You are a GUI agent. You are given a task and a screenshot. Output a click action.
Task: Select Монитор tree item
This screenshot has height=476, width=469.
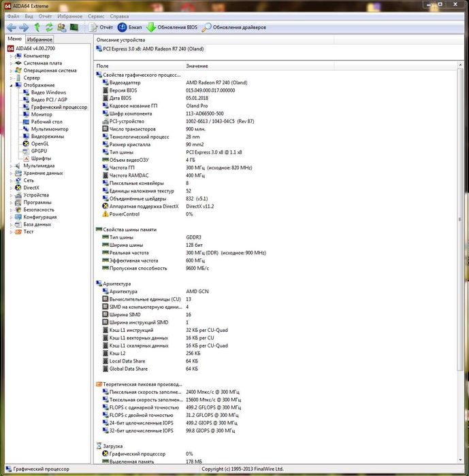point(42,114)
